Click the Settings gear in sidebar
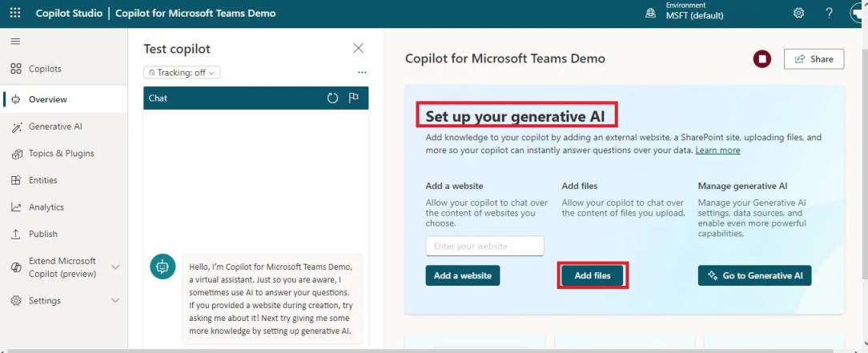 coord(16,300)
